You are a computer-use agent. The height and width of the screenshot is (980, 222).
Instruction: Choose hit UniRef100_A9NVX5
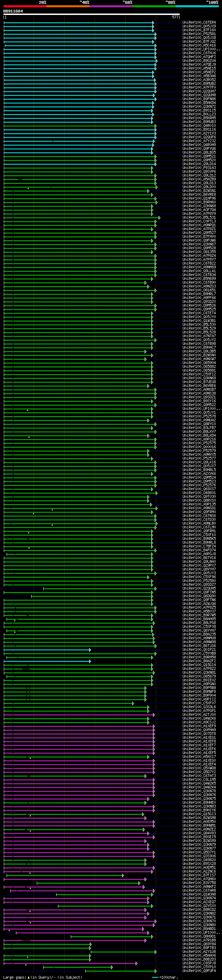199,455
